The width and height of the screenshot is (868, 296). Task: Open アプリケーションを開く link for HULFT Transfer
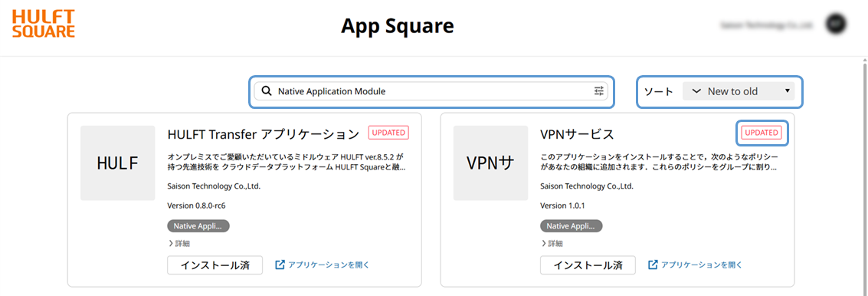point(323,265)
